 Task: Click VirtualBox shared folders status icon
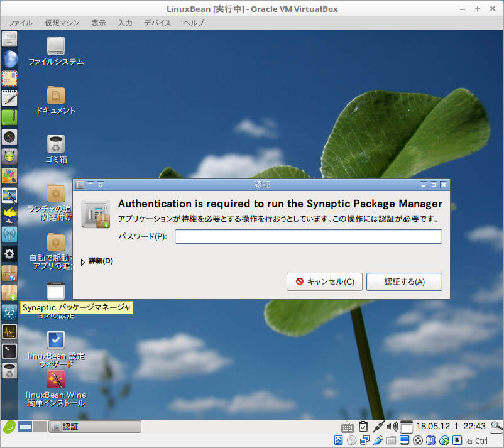391,440
